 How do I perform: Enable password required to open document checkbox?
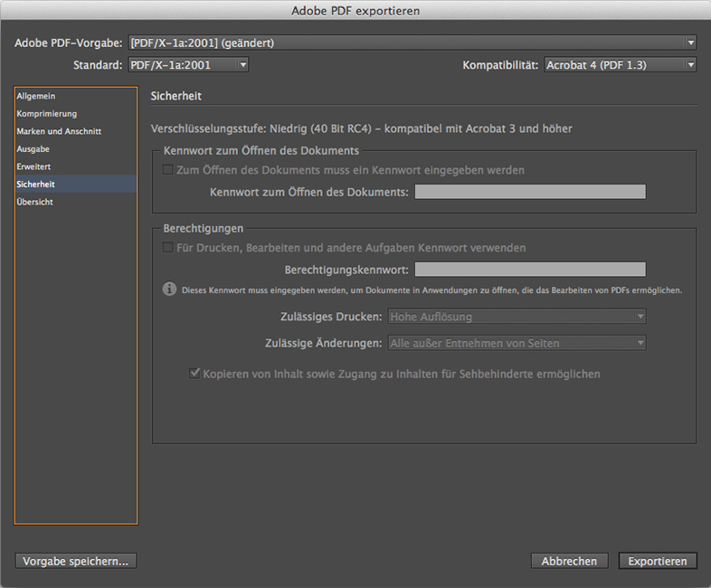tap(167, 170)
